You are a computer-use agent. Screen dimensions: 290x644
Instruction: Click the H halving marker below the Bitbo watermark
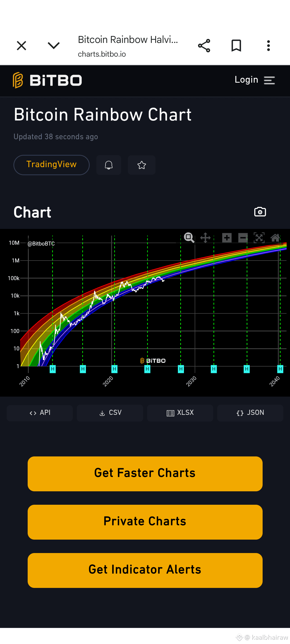pyautogui.click(x=147, y=369)
